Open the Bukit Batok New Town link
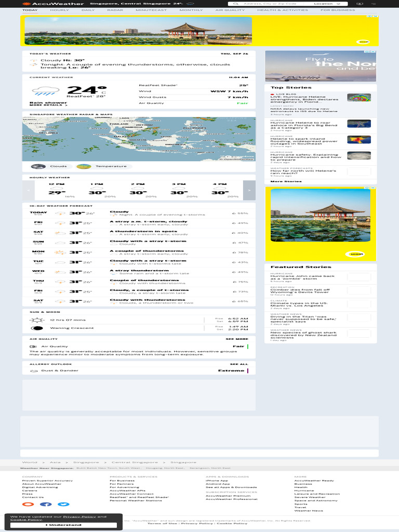The width and height of the screenshot is (399, 532). coord(108,468)
